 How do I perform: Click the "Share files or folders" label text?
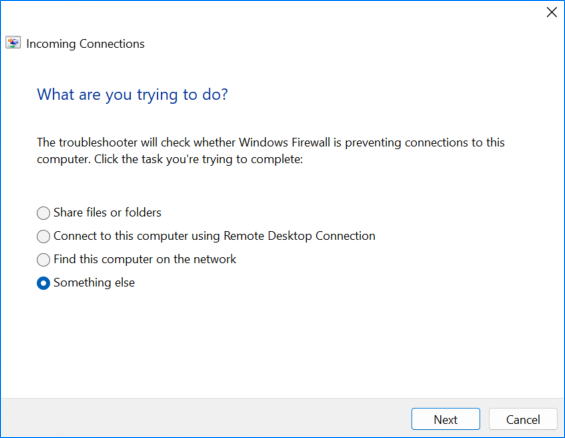coord(107,213)
